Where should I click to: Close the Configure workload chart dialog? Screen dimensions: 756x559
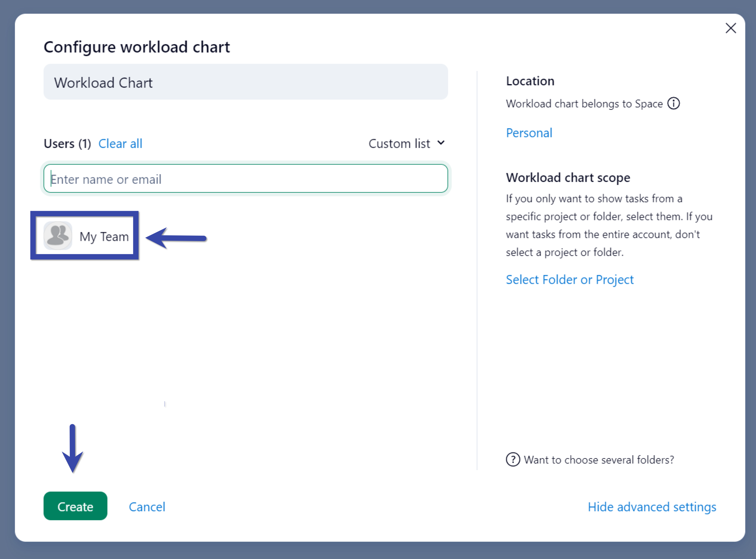point(731,28)
